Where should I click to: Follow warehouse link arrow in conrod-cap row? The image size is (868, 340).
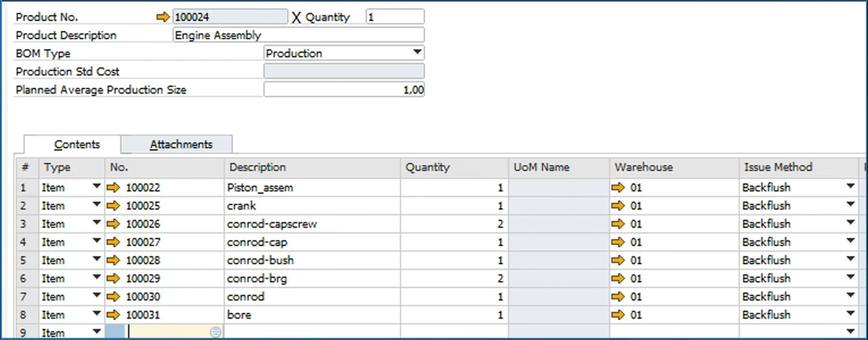pos(618,242)
